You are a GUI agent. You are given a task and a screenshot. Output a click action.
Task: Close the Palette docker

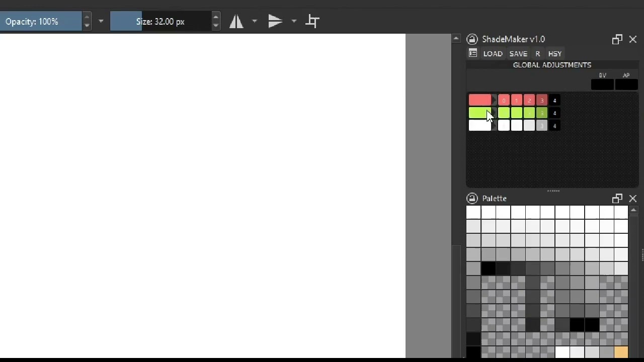pos(633,199)
